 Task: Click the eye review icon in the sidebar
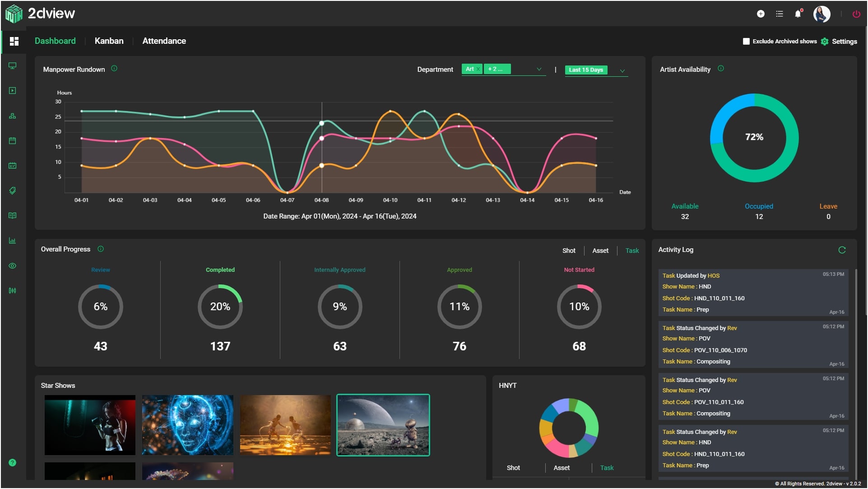[13, 265]
